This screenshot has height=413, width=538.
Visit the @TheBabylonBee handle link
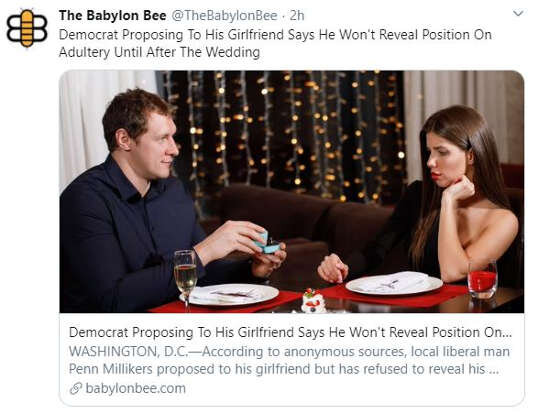click(x=224, y=15)
